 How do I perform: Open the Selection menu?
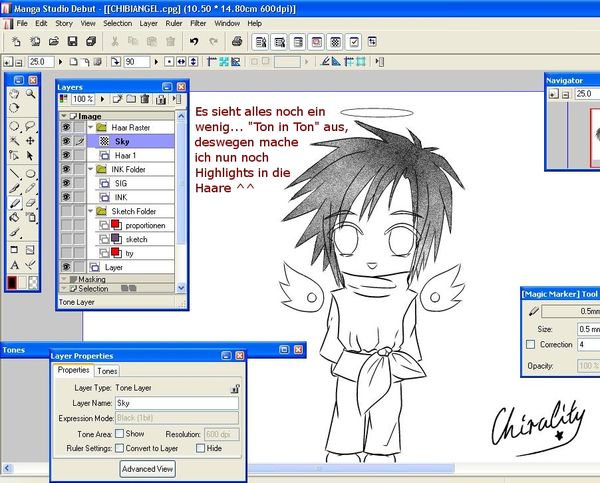coord(117,23)
